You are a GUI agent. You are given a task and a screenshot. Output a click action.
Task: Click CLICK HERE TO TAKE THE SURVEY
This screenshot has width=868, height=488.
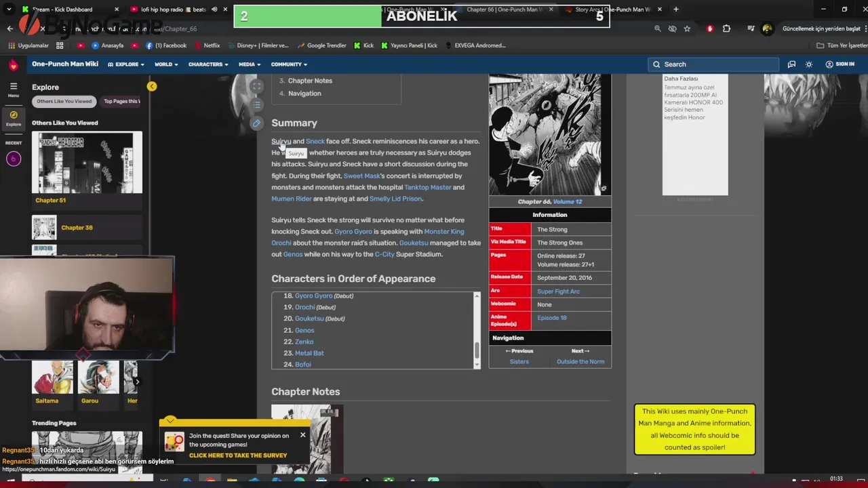pyautogui.click(x=238, y=455)
